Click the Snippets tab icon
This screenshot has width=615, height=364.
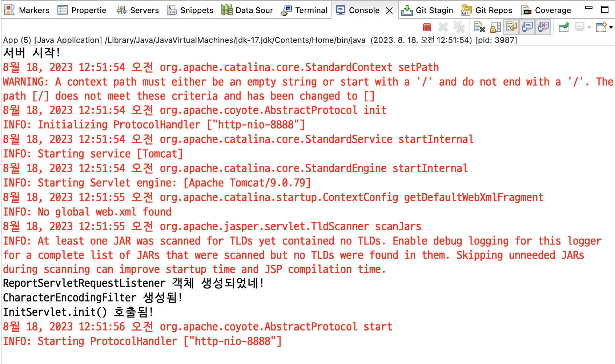[172, 10]
